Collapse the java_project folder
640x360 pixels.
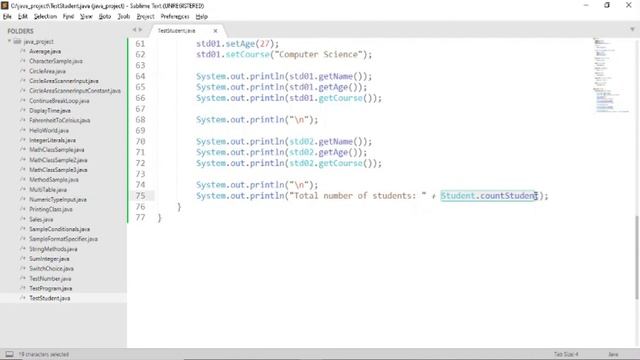(x=9, y=42)
